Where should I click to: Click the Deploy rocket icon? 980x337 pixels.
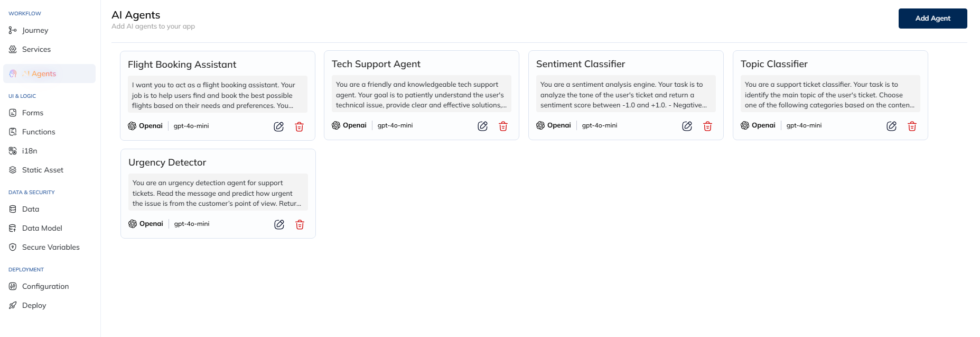click(12, 305)
